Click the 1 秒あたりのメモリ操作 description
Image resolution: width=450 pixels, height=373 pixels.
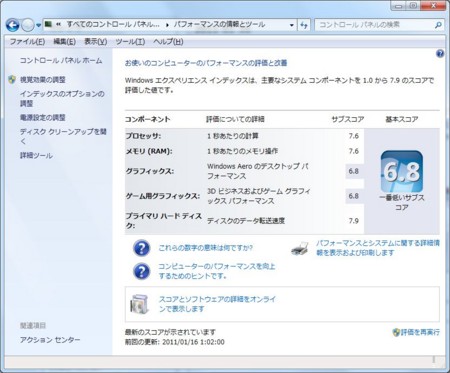pyautogui.click(x=242, y=151)
